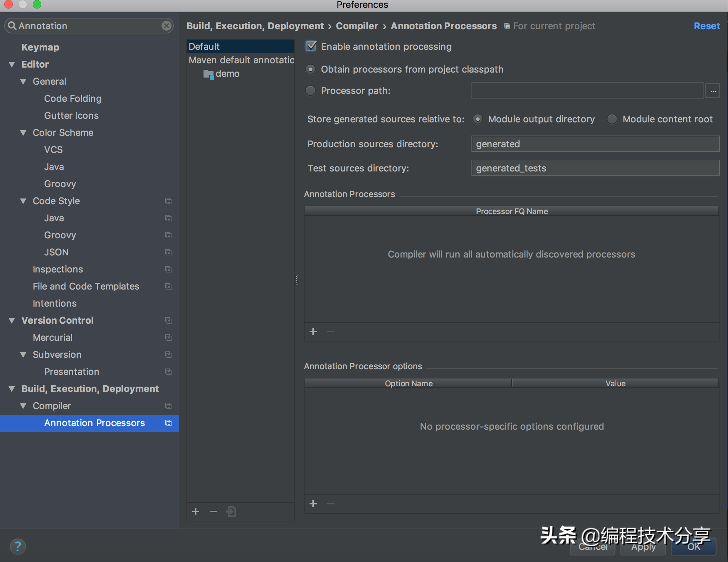Click the copy icon next to Compiler
The image size is (728, 562).
click(168, 405)
